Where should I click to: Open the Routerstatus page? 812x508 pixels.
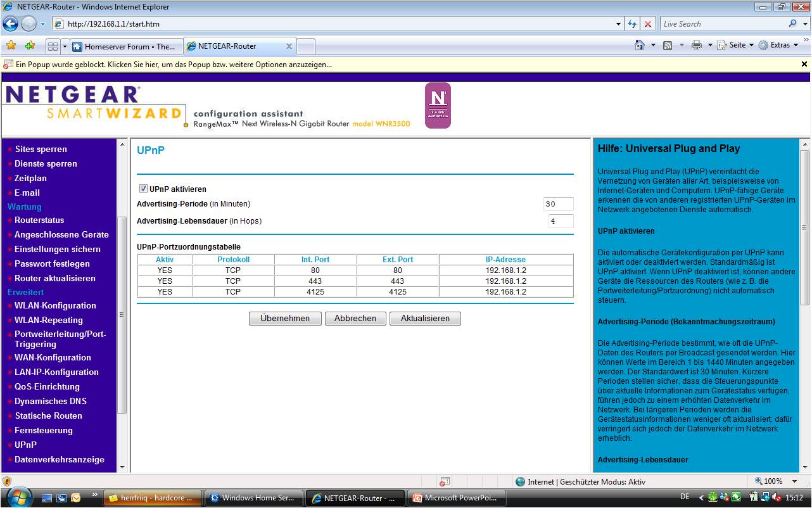coord(39,220)
